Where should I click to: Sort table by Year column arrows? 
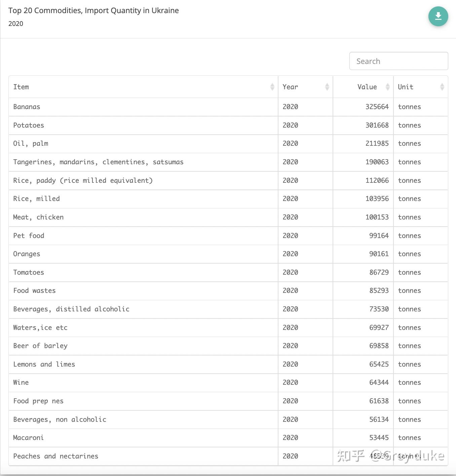327,87
